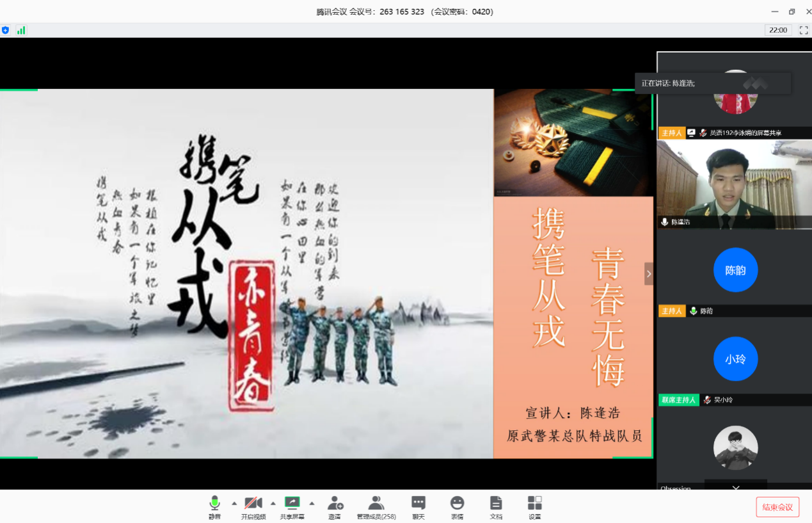Toggle fullscreen mode icon at top right
Viewport: 812px width, 523px height.
point(804,30)
